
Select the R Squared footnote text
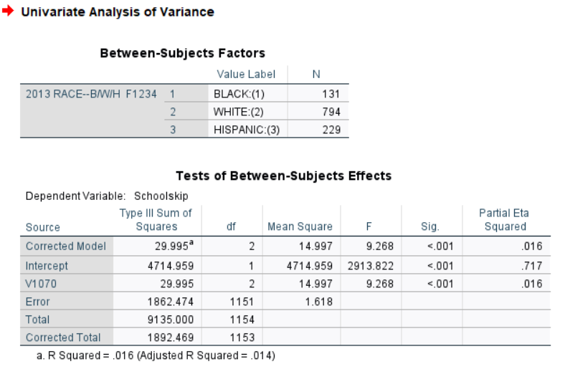(x=156, y=355)
